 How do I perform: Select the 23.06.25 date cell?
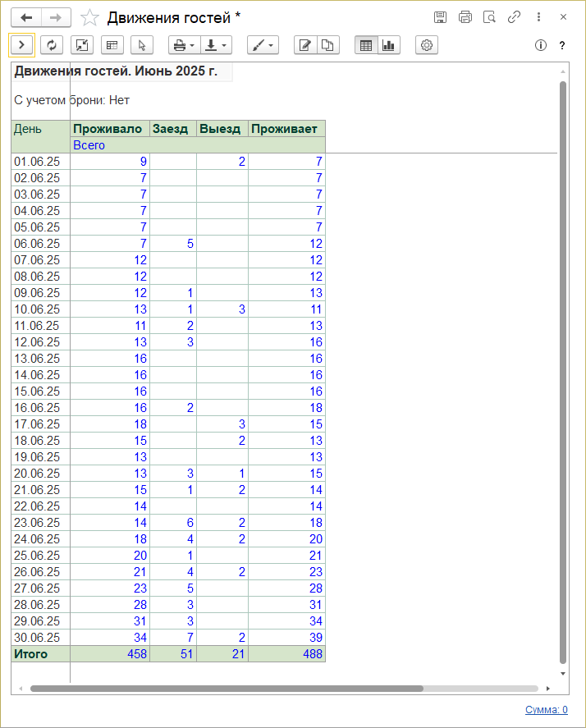40,522
